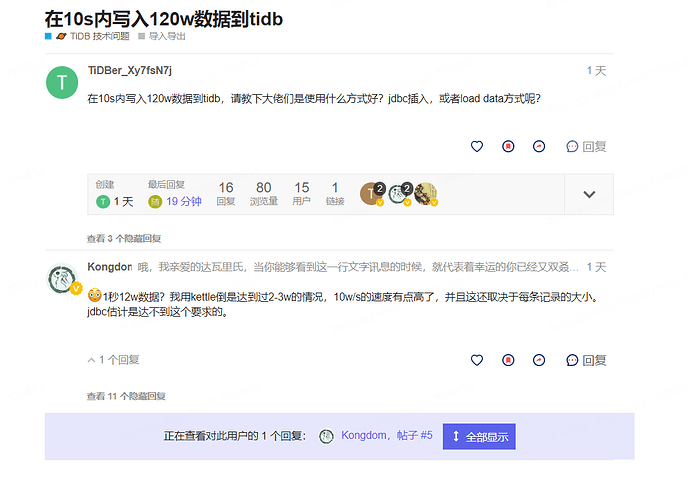Click the share icon on the first post
The height and width of the screenshot is (492, 690).
[539, 146]
